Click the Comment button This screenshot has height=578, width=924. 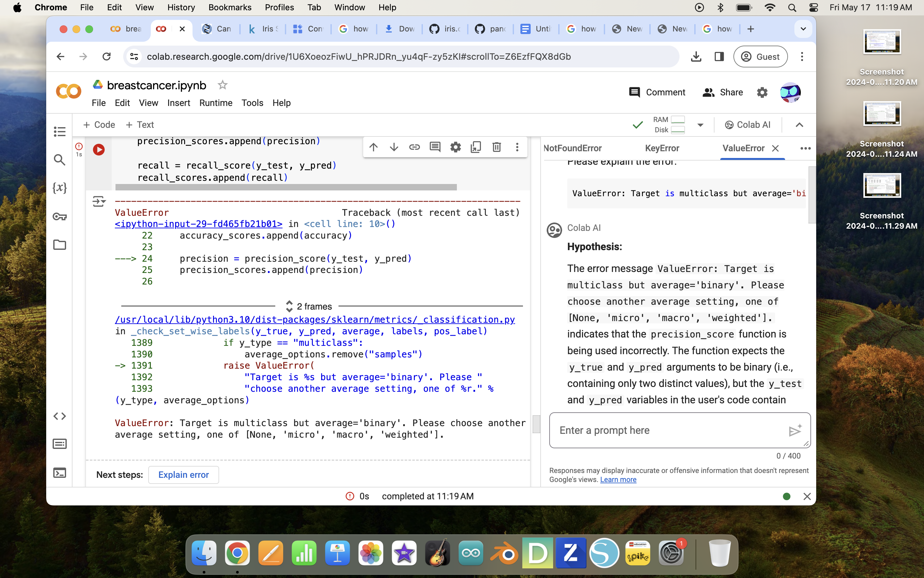657,92
